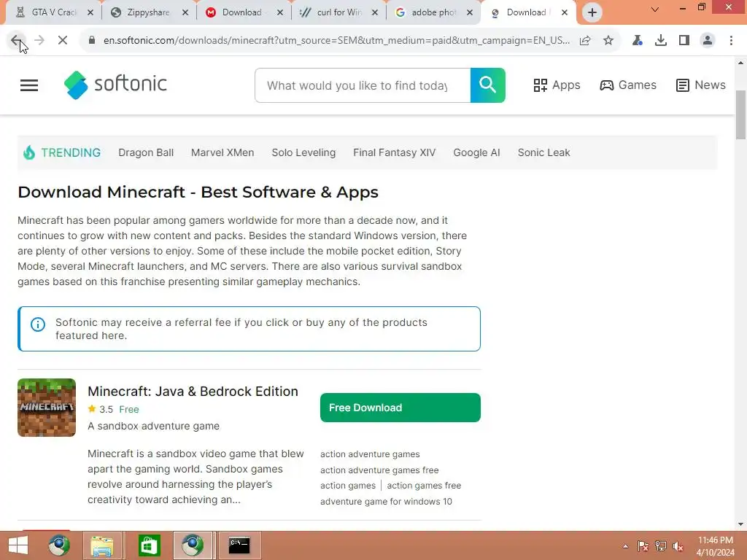Open trending topic Final Fantasy XIV
This screenshot has height=560, width=747.
tap(395, 152)
